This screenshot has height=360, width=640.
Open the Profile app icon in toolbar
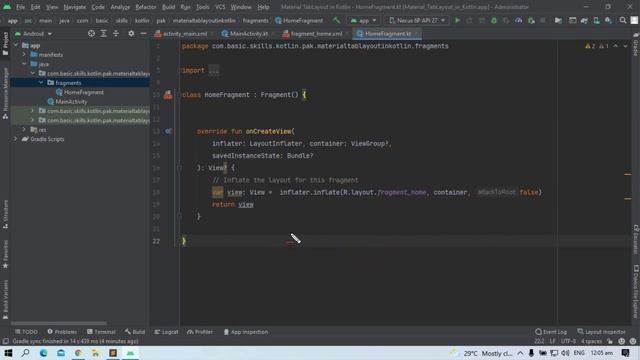518,20
